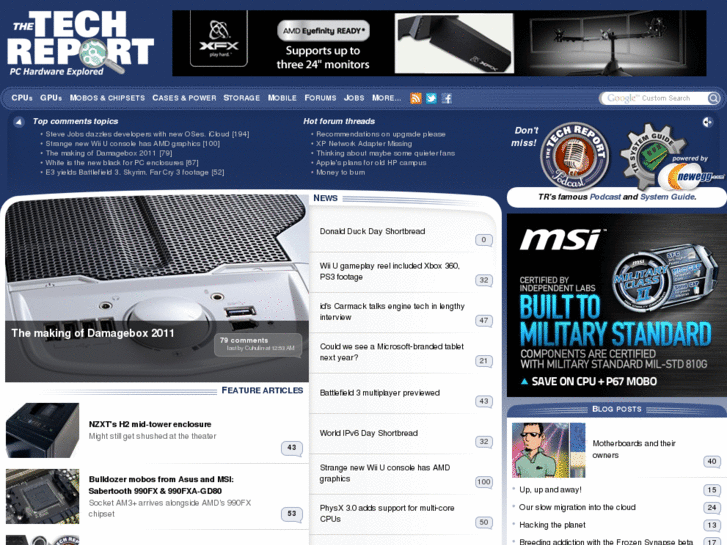Screen dimensions: 727x545
Task: Open World IPv6 Day Shortbread news
Action: pos(369,433)
